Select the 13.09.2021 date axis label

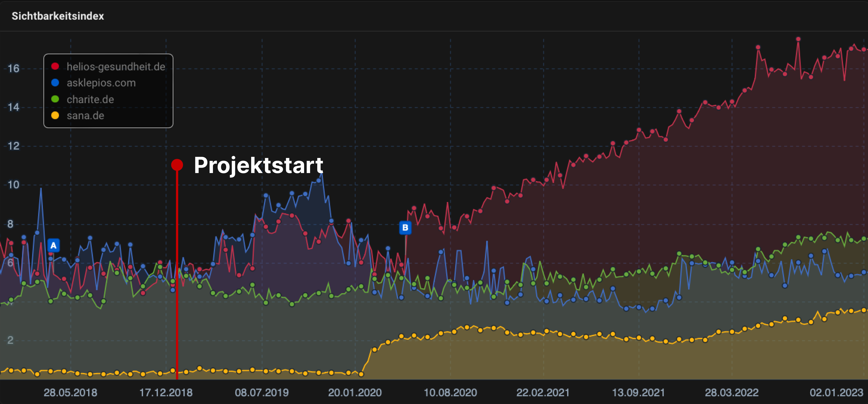point(638,392)
